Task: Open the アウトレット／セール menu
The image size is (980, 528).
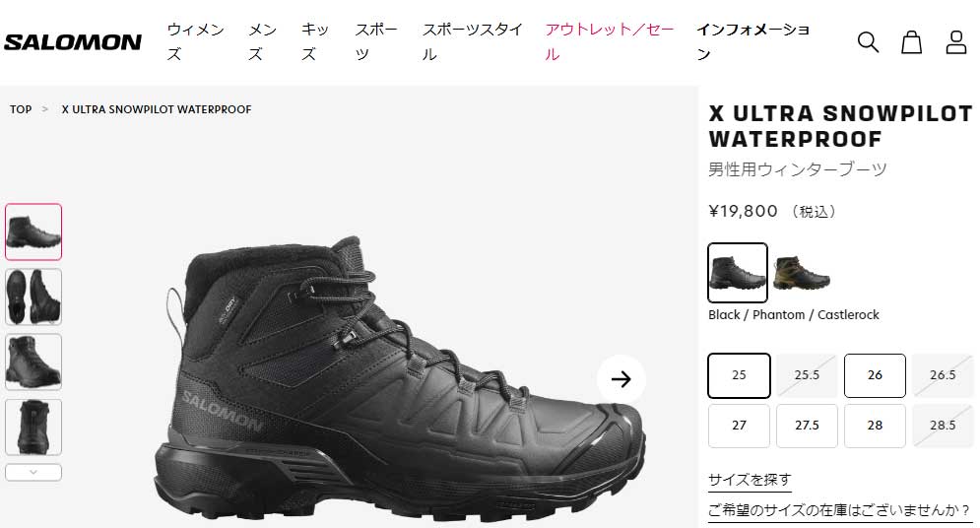Action: pos(610,41)
